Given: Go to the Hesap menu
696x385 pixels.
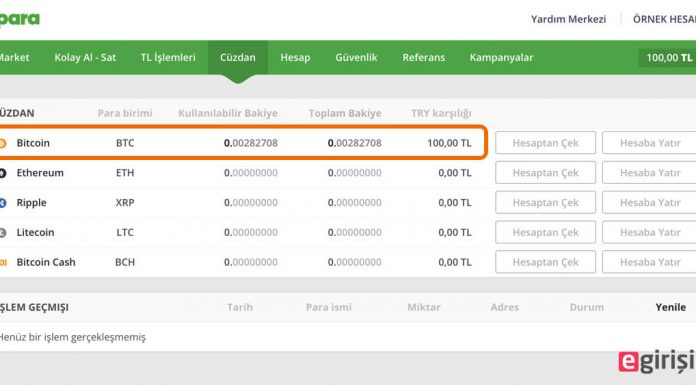Looking at the screenshot, I should 295,57.
